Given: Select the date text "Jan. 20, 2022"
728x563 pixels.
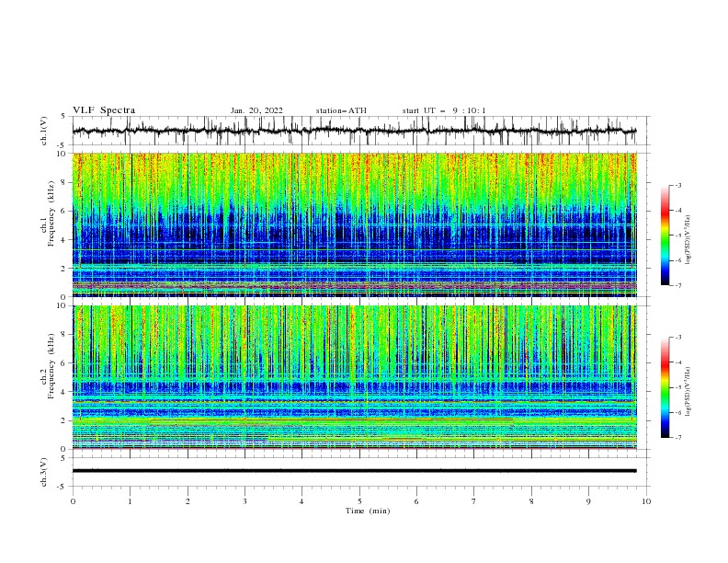Looking at the screenshot, I should coord(256,110).
